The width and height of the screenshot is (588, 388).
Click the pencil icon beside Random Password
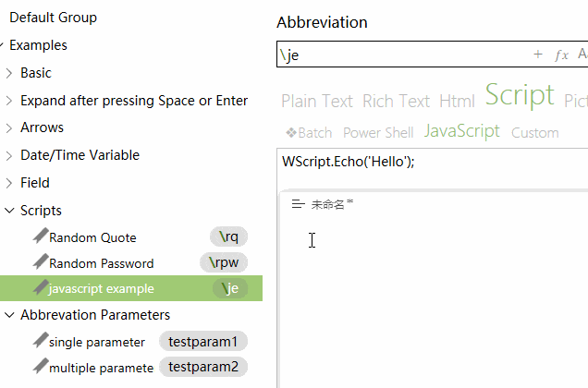coord(40,262)
